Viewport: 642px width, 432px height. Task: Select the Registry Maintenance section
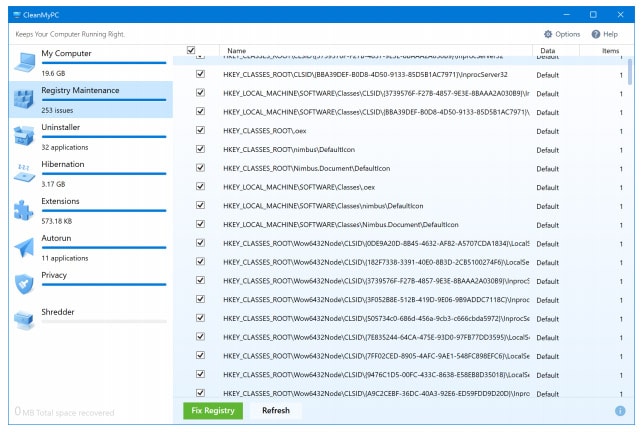click(90, 100)
